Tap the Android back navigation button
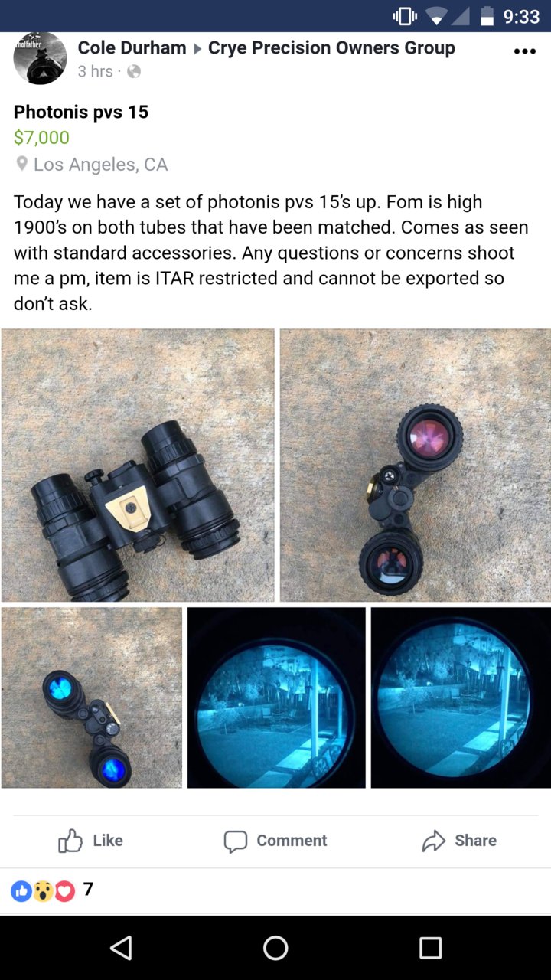This screenshot has height=980, width=551. (121, 948)
